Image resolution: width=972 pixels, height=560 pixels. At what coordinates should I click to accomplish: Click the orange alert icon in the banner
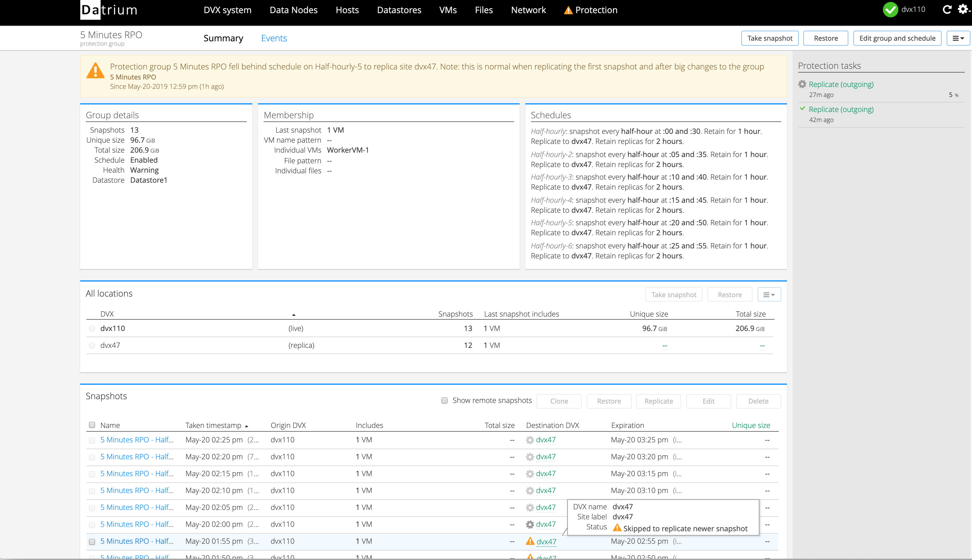(x=95, y=70)
